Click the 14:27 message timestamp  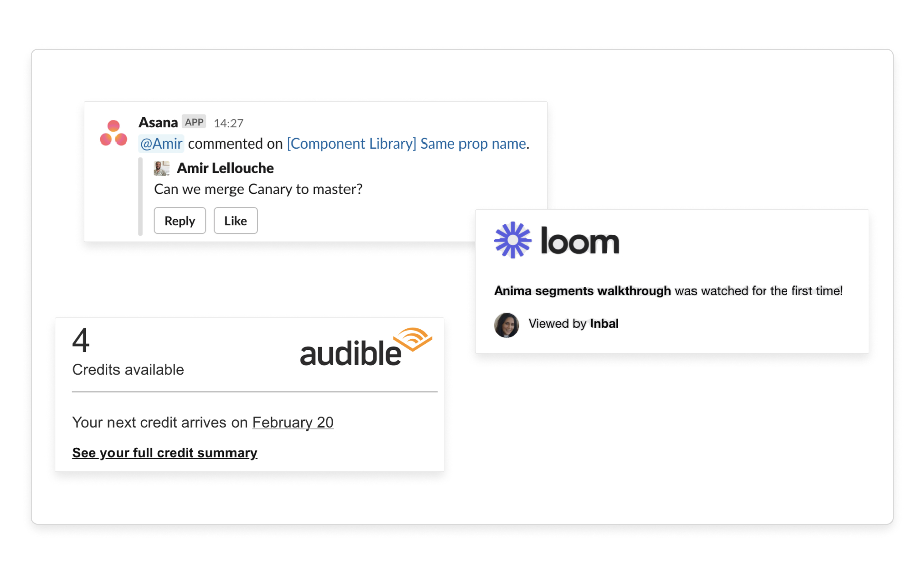coord(228,123)
